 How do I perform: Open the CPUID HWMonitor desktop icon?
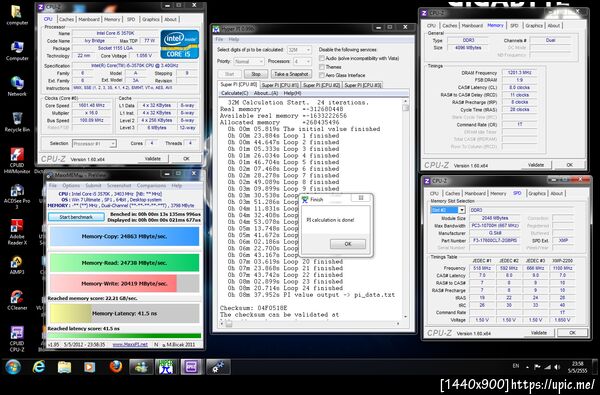[x=17, y=160]
